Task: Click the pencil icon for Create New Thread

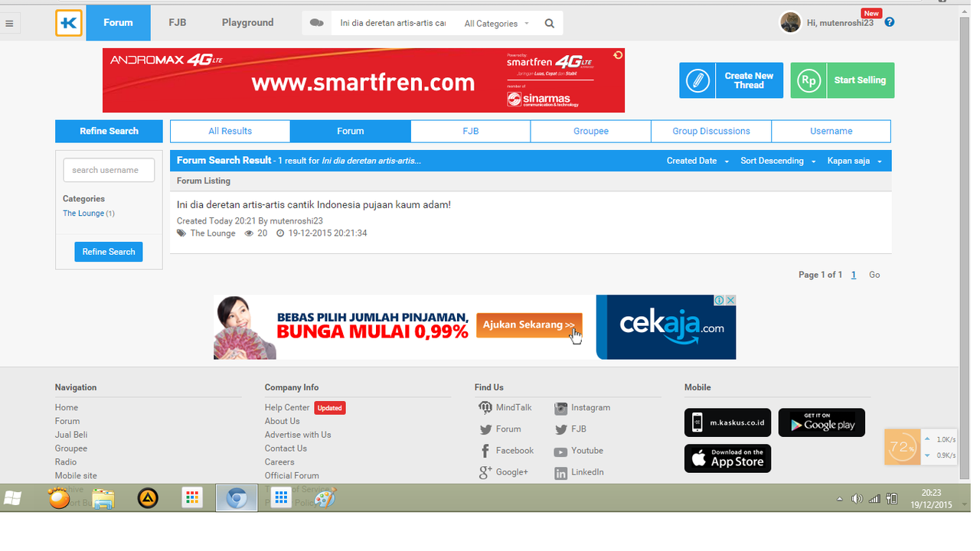Action: click(x=697, y=80)
